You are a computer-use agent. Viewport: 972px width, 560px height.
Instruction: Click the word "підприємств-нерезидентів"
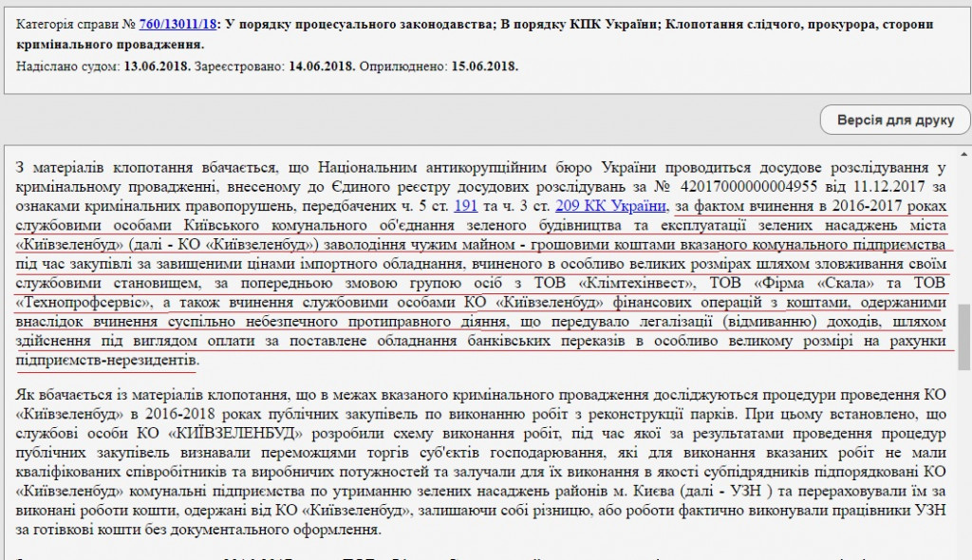pyautogui.click(x=108, y=361)
